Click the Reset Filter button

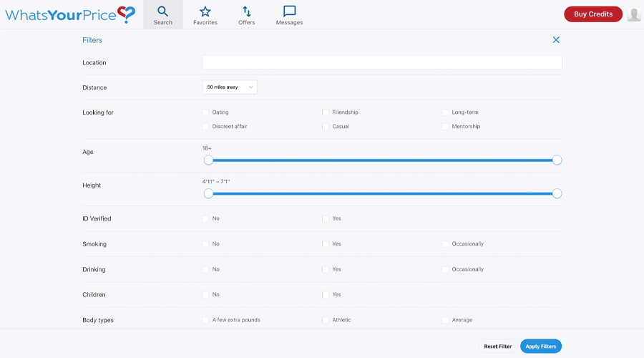pos(497,346)
